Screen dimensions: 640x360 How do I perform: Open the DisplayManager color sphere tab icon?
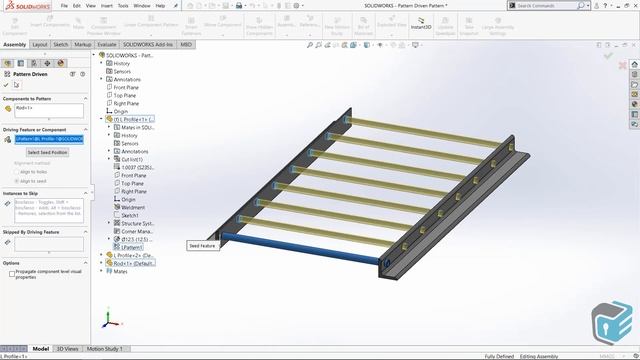(x=61, y=63)
